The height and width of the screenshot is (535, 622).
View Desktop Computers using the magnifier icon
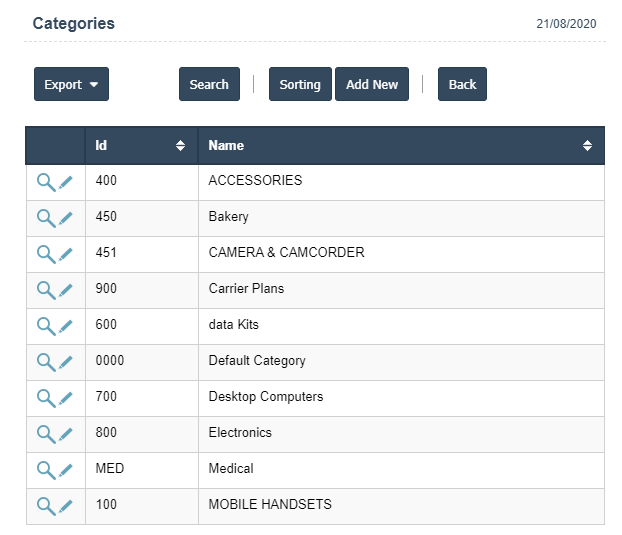point(45,398)
